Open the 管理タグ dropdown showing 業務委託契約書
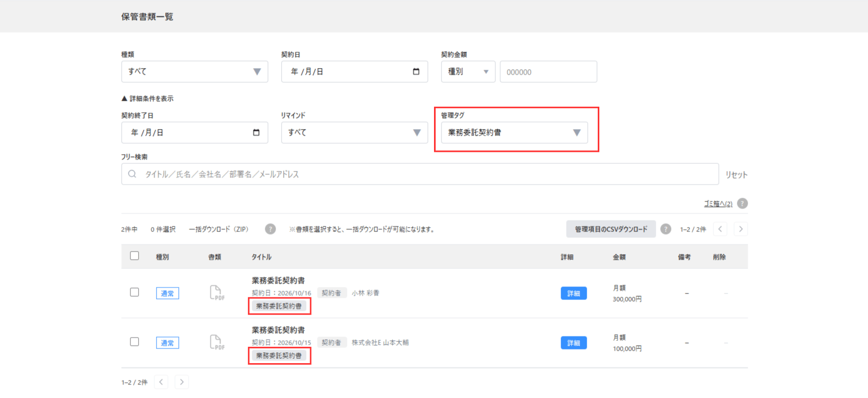 (514, 132)
